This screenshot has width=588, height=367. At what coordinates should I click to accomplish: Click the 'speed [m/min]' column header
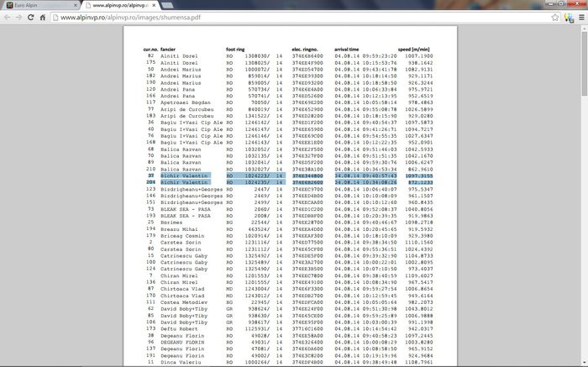[415, 50]
